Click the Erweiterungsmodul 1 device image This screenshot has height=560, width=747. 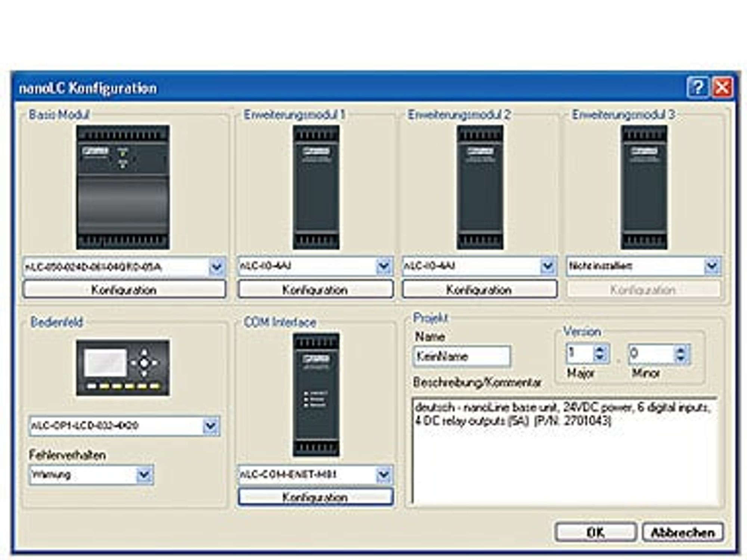[x=316, y=187]
